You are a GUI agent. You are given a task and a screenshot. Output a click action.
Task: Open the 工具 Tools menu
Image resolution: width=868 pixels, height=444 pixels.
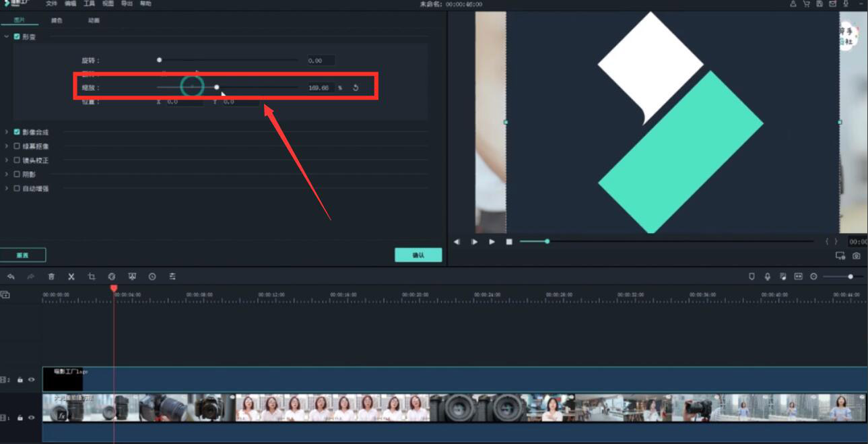pyautogui.click(x=89, y=4)
